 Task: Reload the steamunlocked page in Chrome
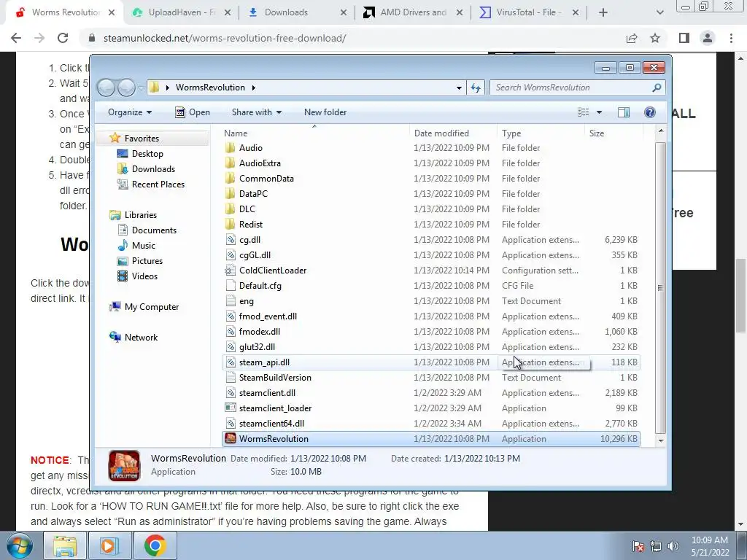point(63,38)
